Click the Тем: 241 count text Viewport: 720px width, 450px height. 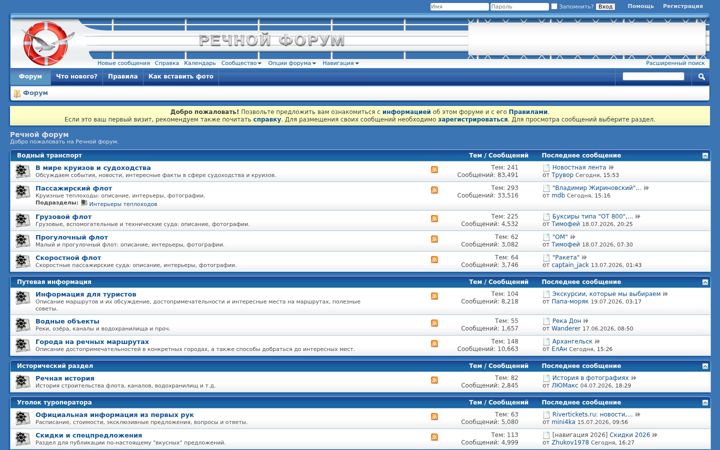504,168
